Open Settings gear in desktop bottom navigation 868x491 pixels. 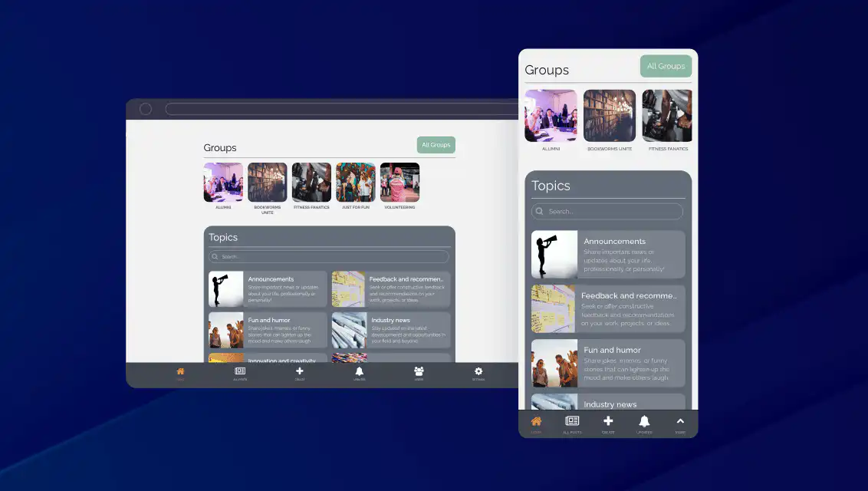[x=478, y=374]
